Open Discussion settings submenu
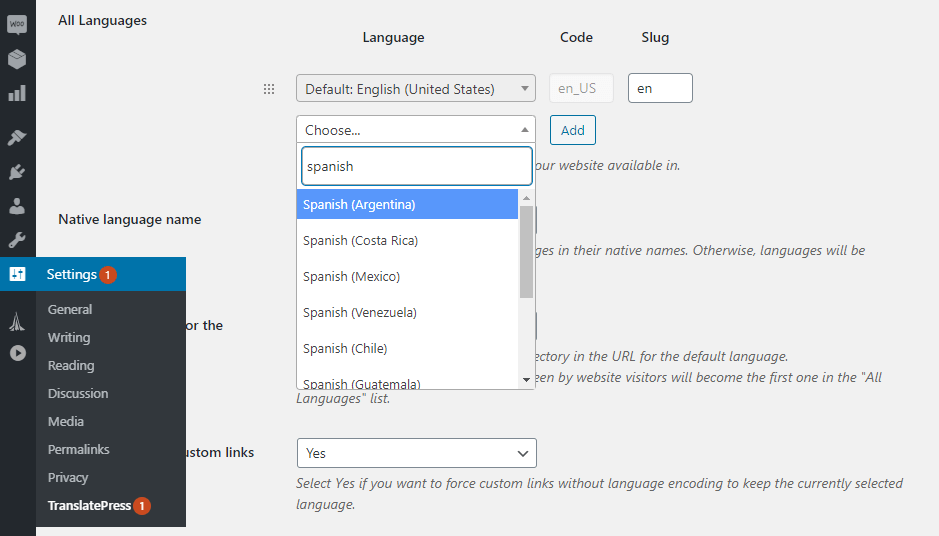 click(x=78, y=393)
